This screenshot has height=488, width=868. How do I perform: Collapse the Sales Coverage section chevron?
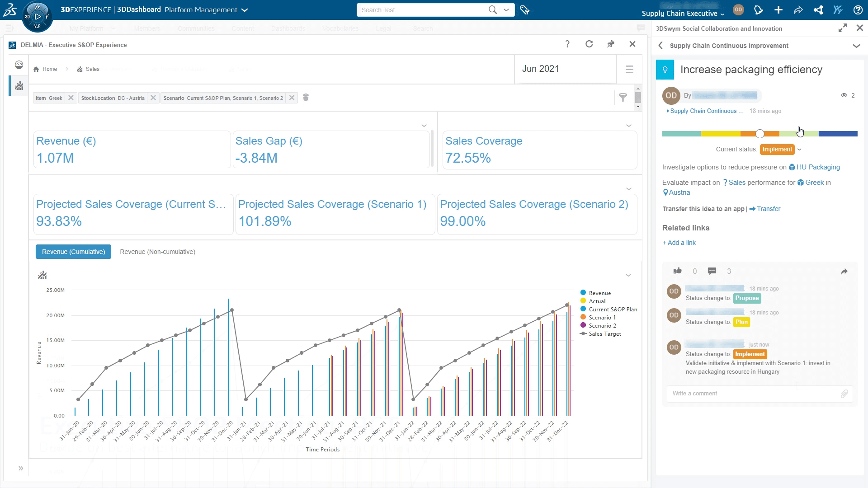click(x=629, y=126)
